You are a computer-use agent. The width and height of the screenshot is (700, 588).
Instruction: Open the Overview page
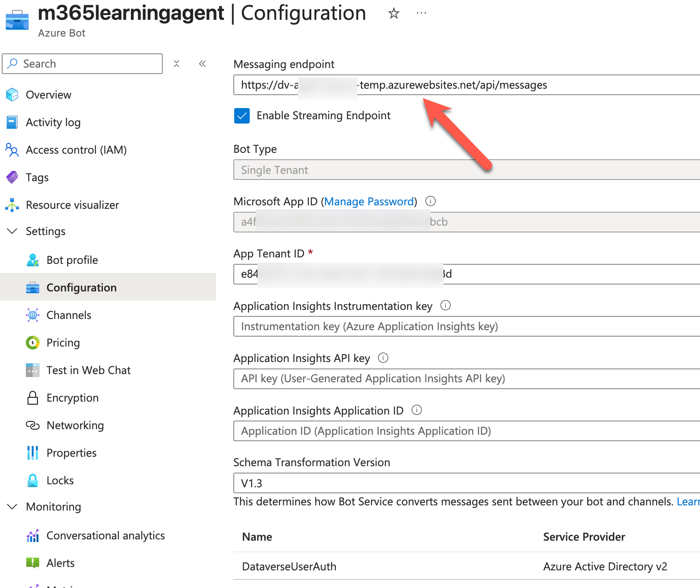pos(49,95)
